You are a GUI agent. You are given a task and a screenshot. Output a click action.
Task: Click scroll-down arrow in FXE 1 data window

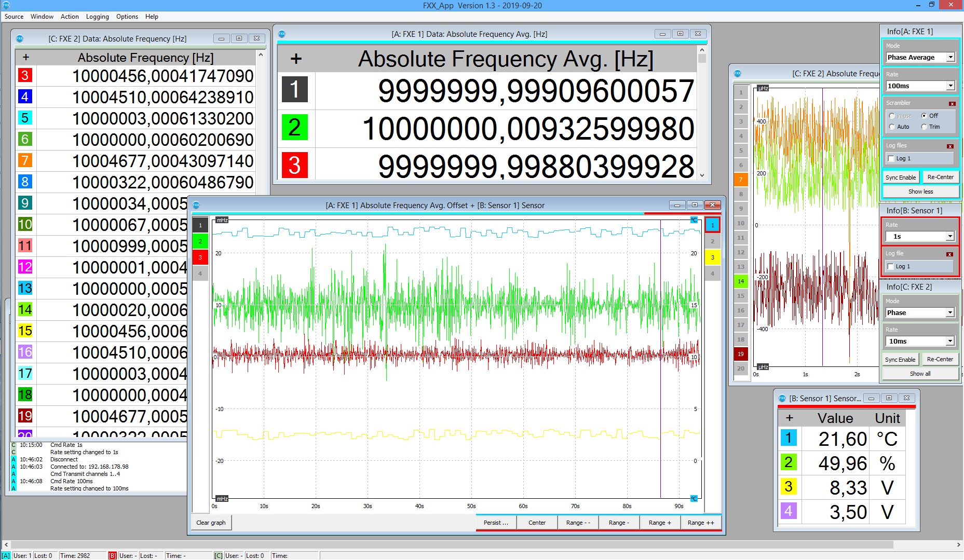point(702,175)
